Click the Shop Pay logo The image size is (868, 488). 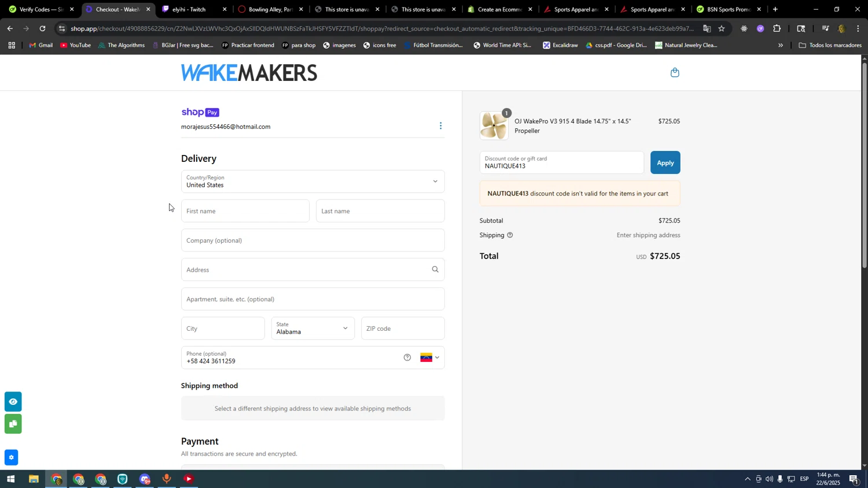pos(200,113)
